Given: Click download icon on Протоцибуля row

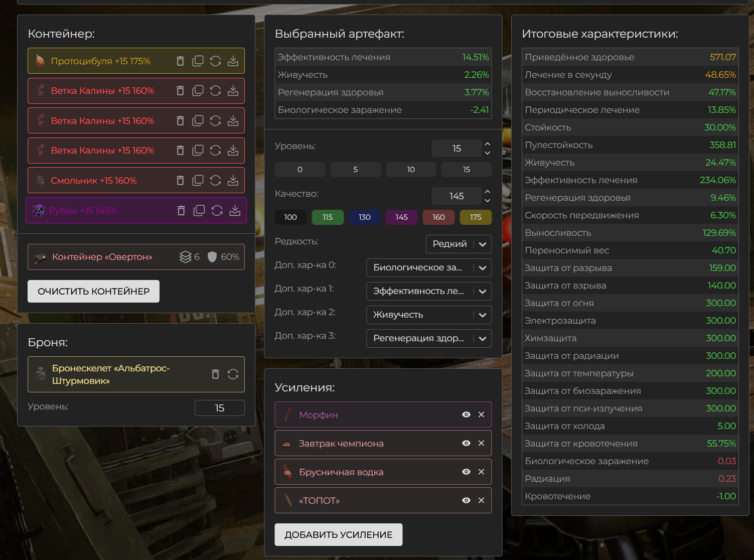Looking at the screenshot, I should point(233,61).
